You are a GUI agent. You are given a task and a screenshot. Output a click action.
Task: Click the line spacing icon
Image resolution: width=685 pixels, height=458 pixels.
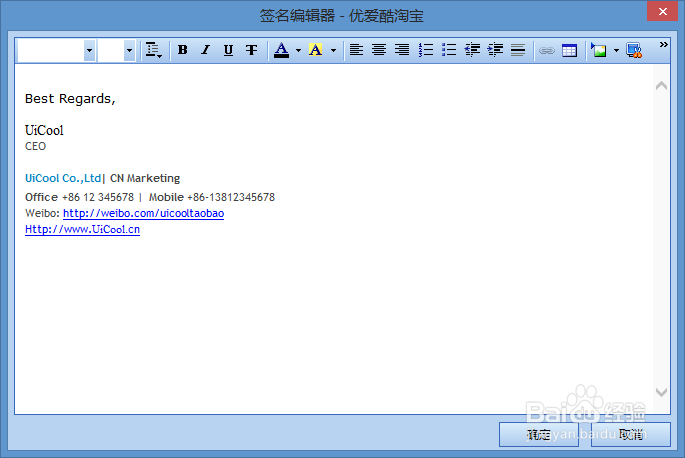pos(153,50)
